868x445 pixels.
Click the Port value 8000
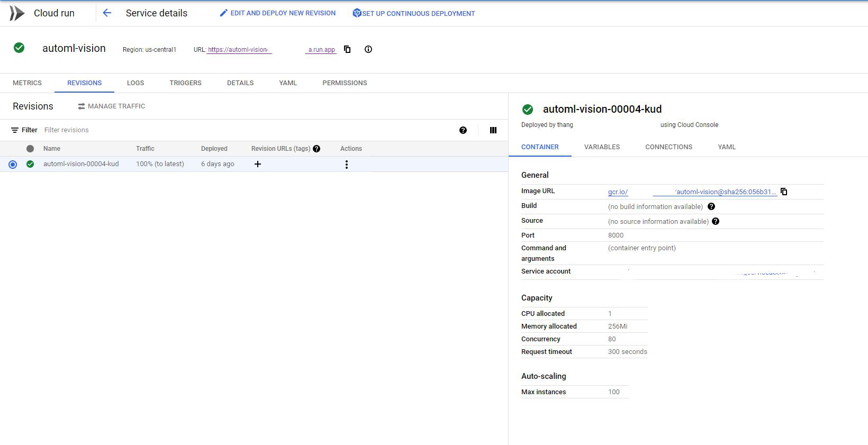point(616,235)
